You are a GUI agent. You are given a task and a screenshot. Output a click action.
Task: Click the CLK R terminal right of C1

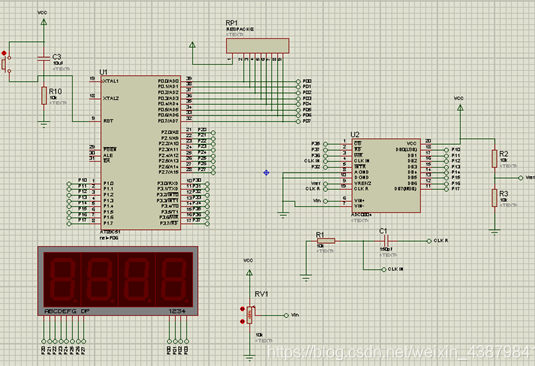(x=429, y=241)
